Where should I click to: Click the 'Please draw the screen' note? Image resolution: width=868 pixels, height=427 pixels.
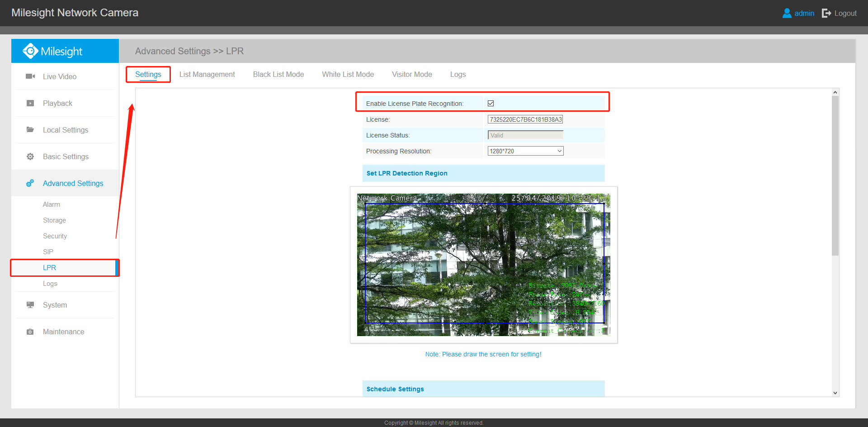coord(483,354)
